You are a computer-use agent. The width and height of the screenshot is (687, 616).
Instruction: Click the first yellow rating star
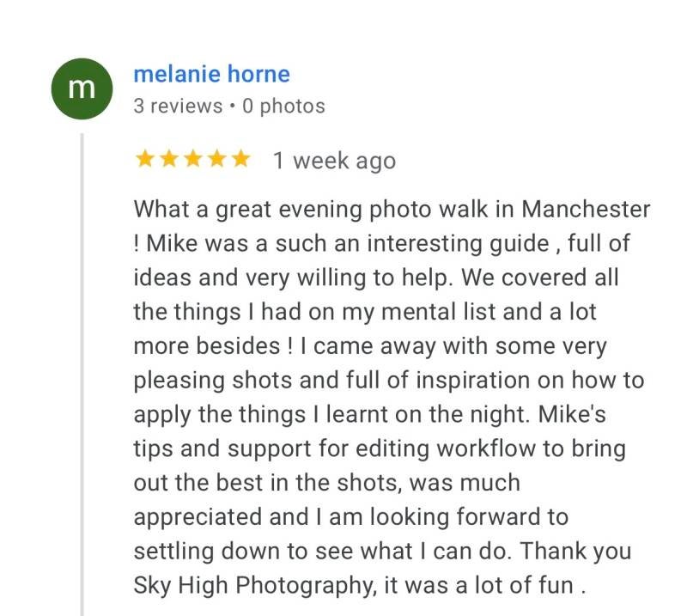[145, 159]
